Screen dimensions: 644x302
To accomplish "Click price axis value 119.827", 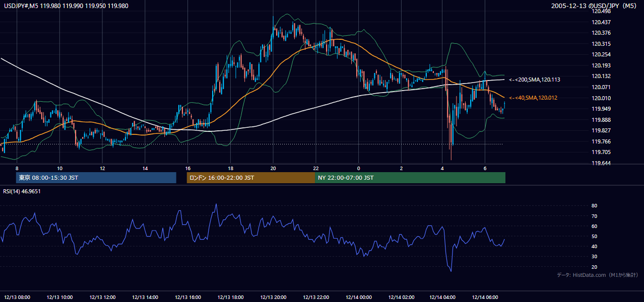I will [601, 130].
